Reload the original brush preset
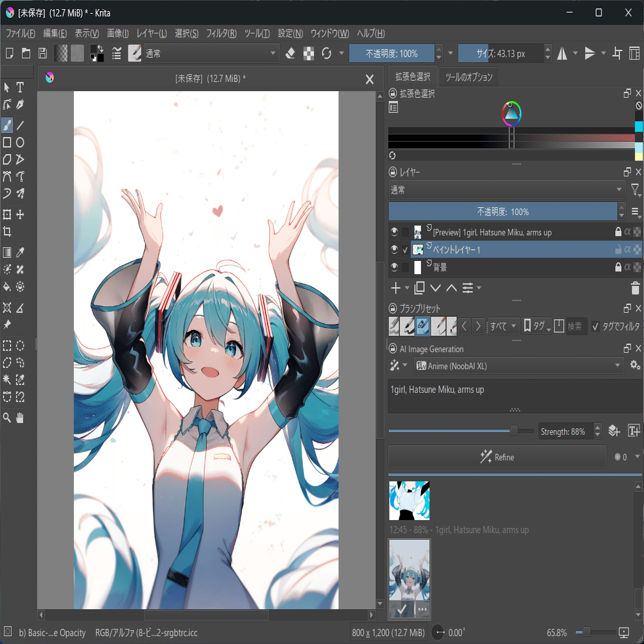Viewport: 644px width, 644px height. (327, 53)
